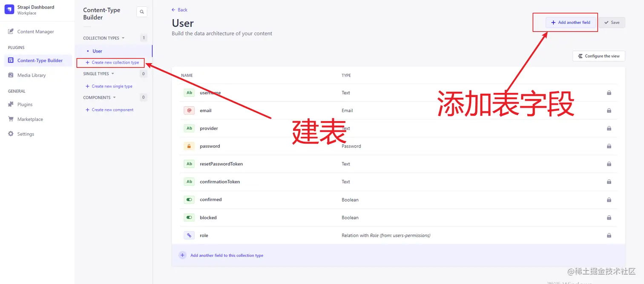Click the Relation with Role type text

tap(386, 235)
